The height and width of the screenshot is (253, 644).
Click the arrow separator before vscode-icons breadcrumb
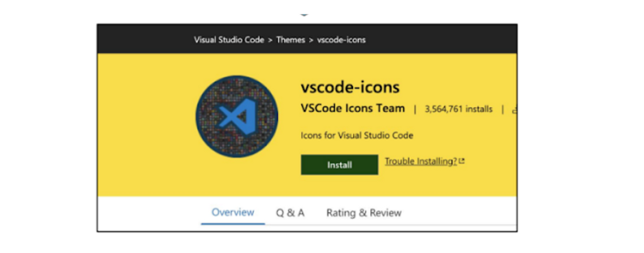311,40
